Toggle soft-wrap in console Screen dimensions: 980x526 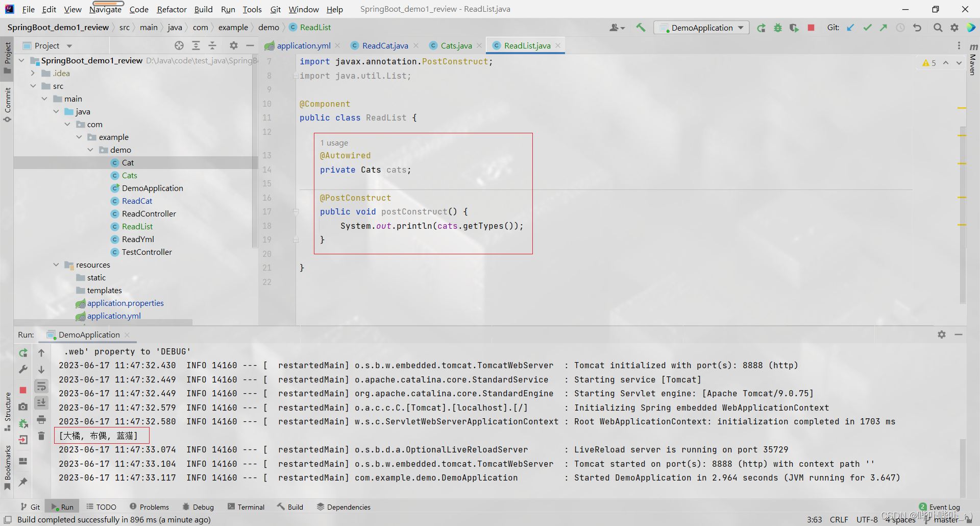tap(41, 386)
